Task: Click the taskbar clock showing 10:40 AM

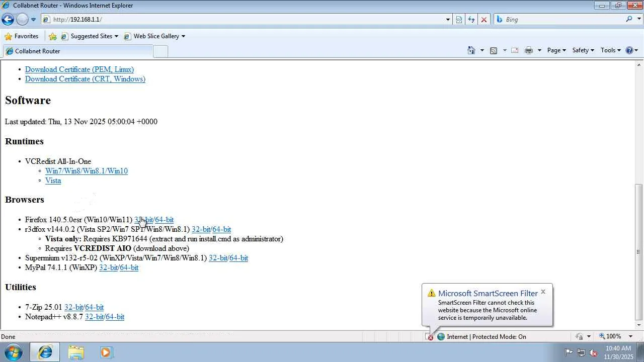Action: pyautogui.click(x=618, y=352)
